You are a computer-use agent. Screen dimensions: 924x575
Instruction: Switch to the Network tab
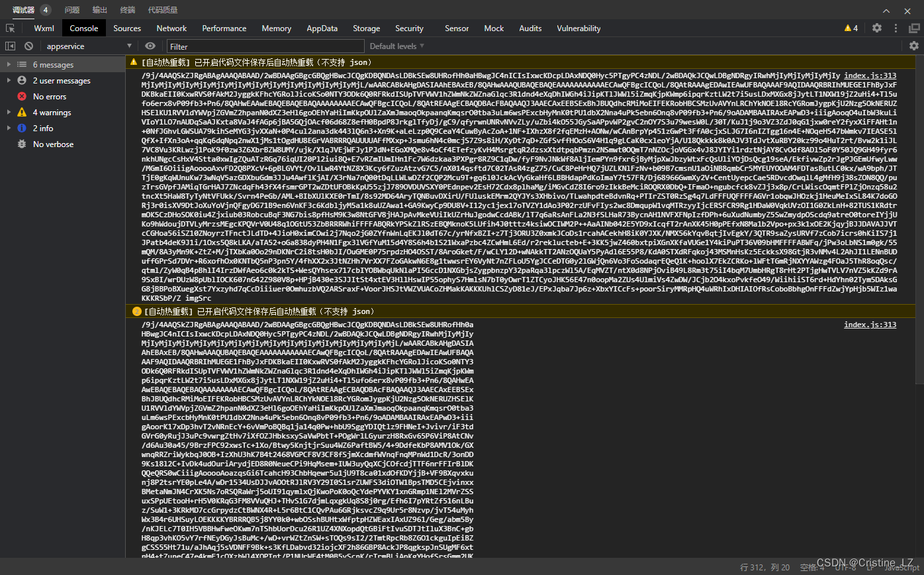[x=171, y=28]
